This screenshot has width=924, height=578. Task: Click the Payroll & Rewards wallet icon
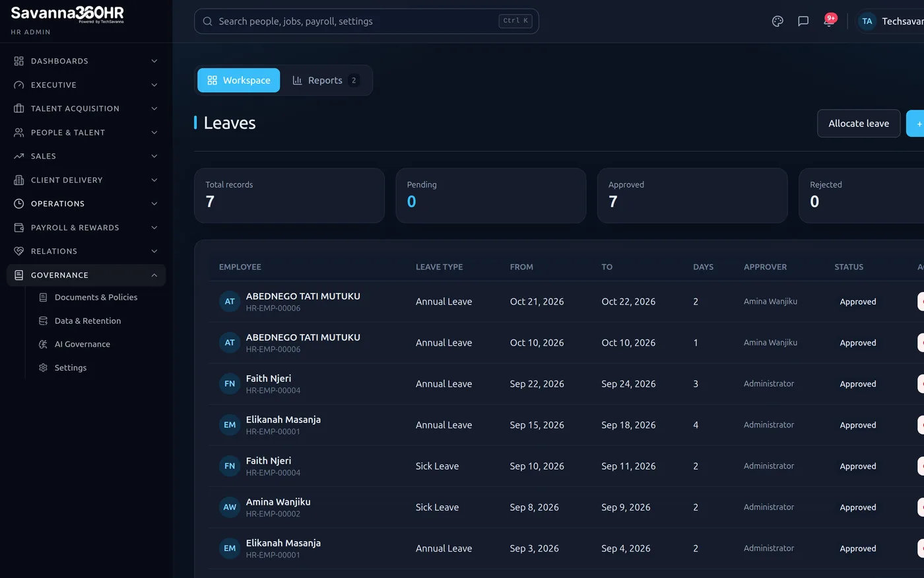(18, 227)
